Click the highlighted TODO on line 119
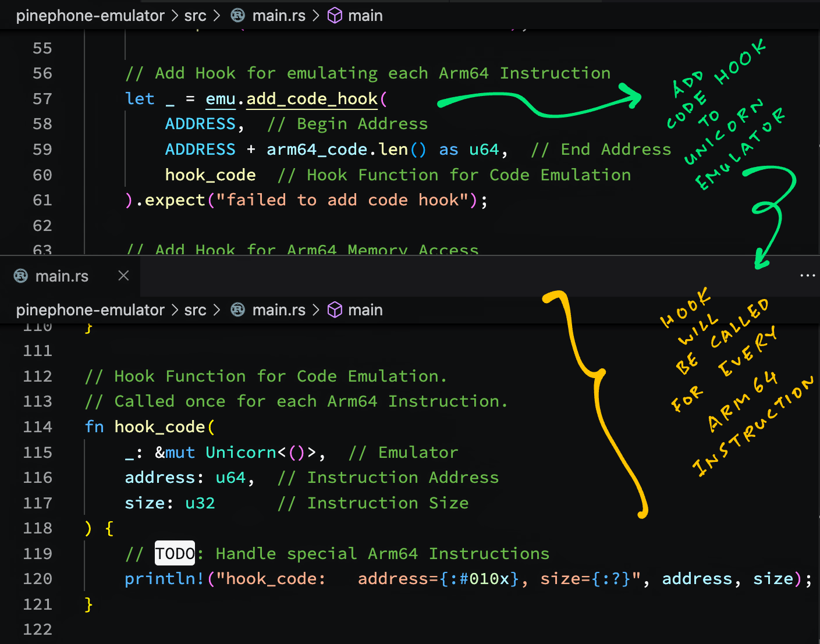 coord(175,553)
